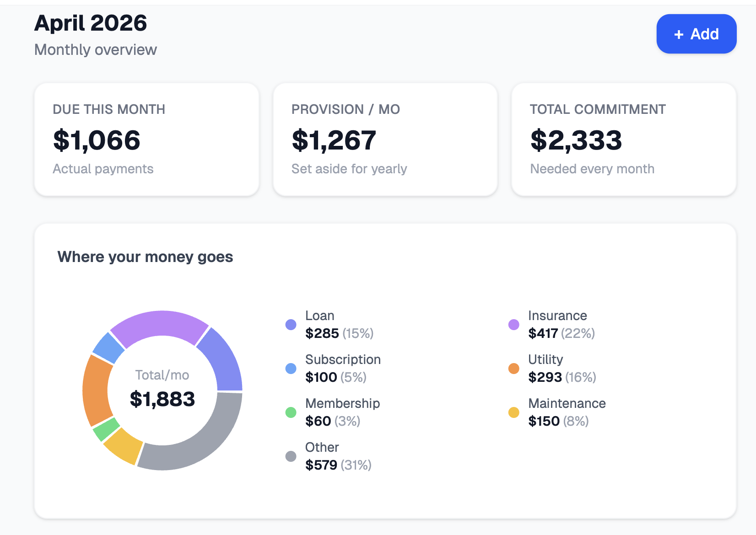
Task: Click the green Membership legend dot
Action: (291, 412)
